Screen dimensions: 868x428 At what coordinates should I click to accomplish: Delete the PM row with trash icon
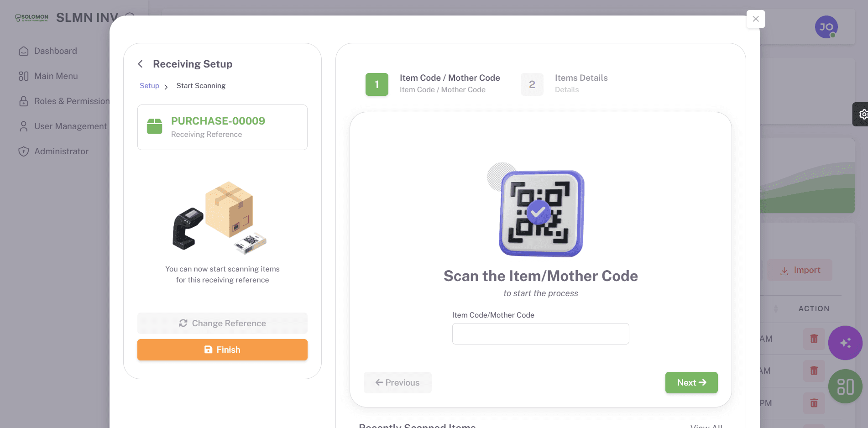814,403
